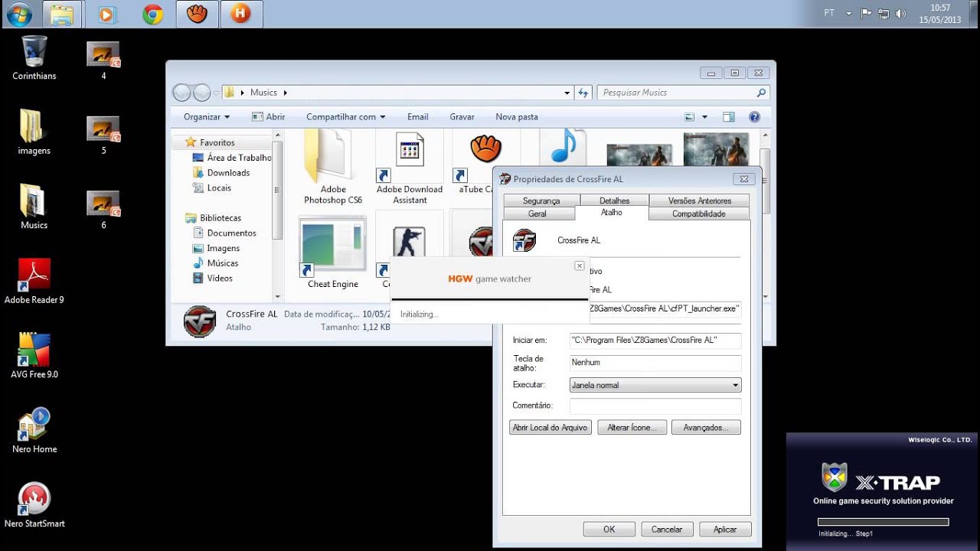The image size is (980, 551).
Task: Open the change view options dropdown arrow
Action: point(704,117)
